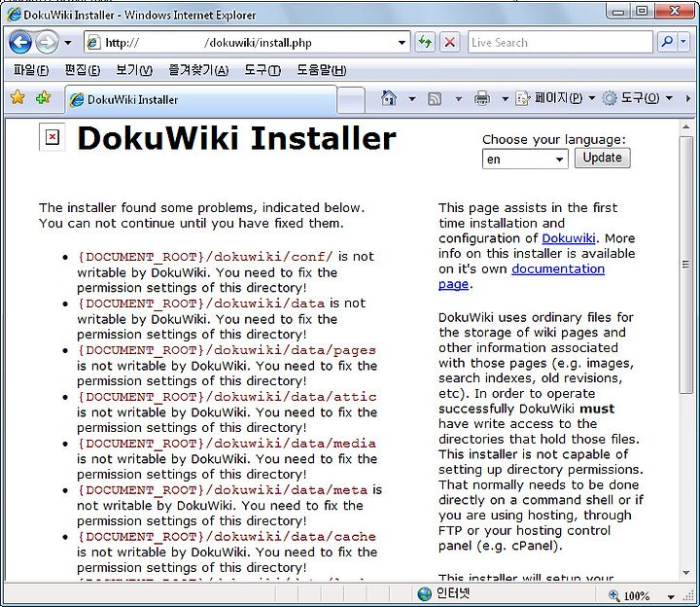Click the Update language button

pyautogui.click(x=602, y=159)
